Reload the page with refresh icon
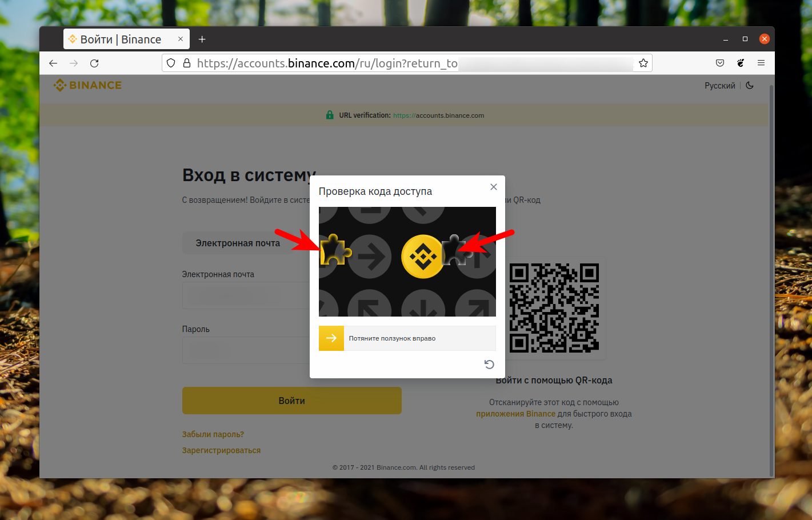This screenshot has height=520, width=812. coord(94,63)
